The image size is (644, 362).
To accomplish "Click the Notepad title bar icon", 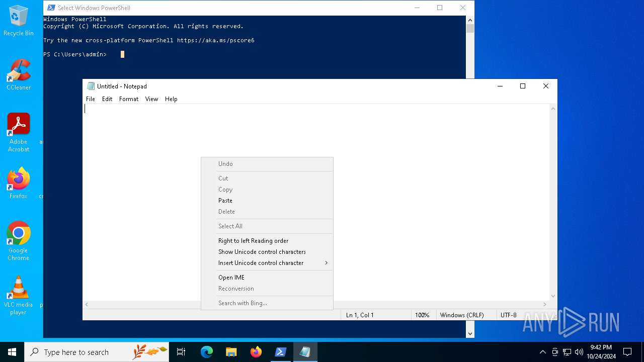I will pos(91,86).
